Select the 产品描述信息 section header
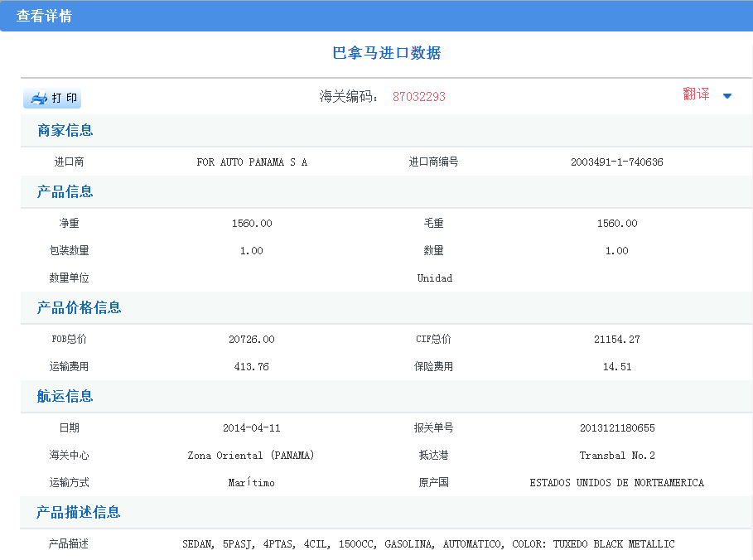The height and width of the screenshot is (560, 753). pos(80,513)
